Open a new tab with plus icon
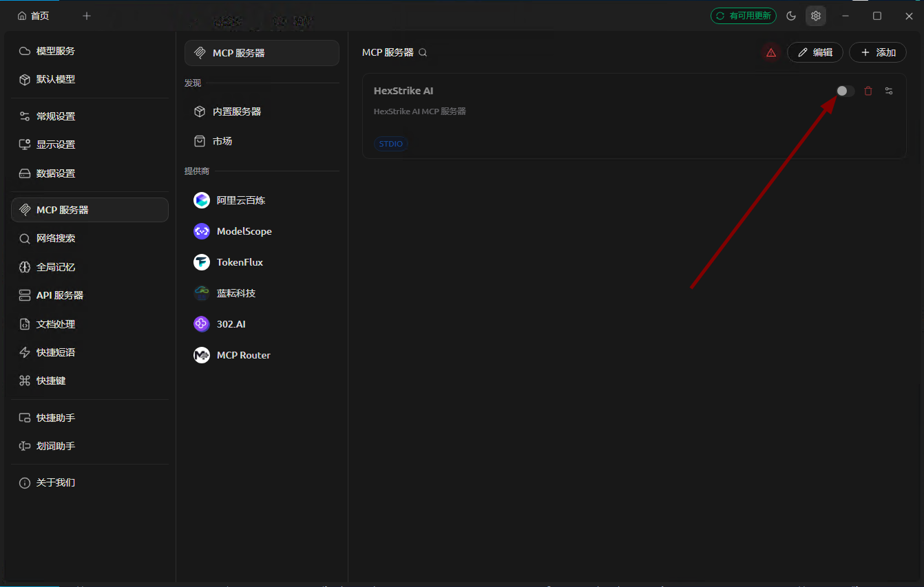Viewport: 924px width, 587px height. 87,16
